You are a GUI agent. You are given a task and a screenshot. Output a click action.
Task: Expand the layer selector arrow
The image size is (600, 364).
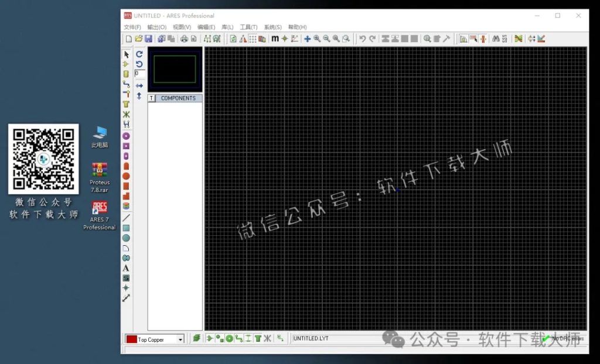[x=180, y=339]
